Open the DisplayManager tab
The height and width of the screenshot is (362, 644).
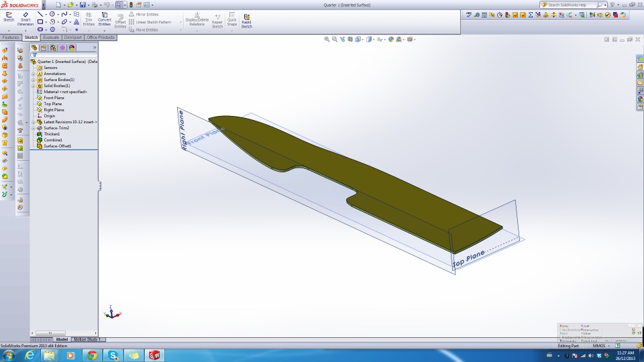pyautogui.click(x=72, y=48)
